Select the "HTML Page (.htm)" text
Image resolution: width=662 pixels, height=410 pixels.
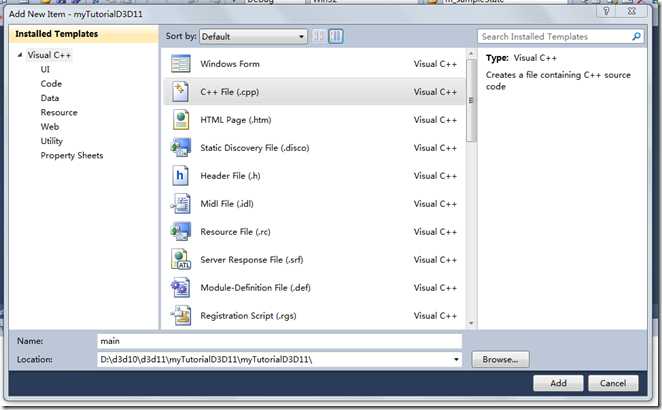(236, 120)
